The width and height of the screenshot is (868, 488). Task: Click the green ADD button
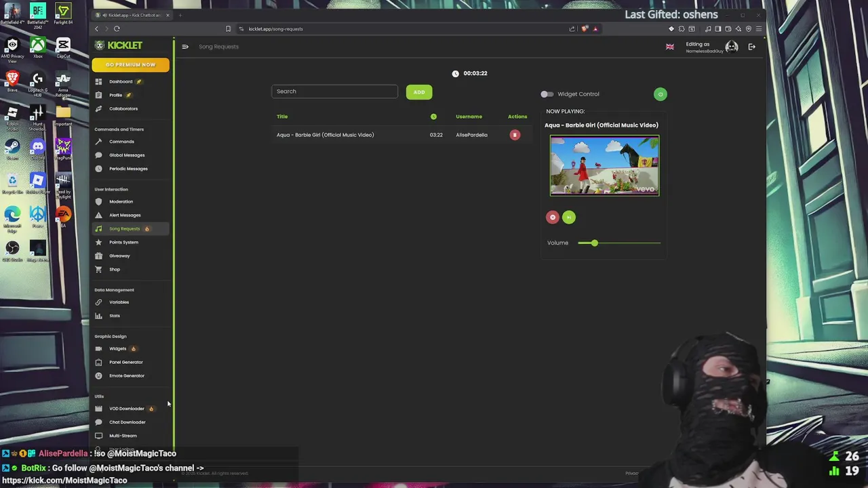tap(419, 92)
